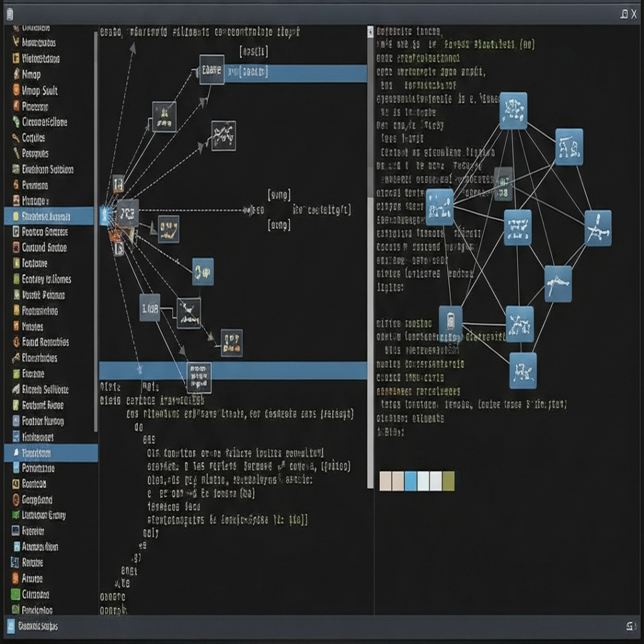This screenshot has width=644, height=644.
Task: Select the topmost node in the right topology graph
Action: [513, 111]
